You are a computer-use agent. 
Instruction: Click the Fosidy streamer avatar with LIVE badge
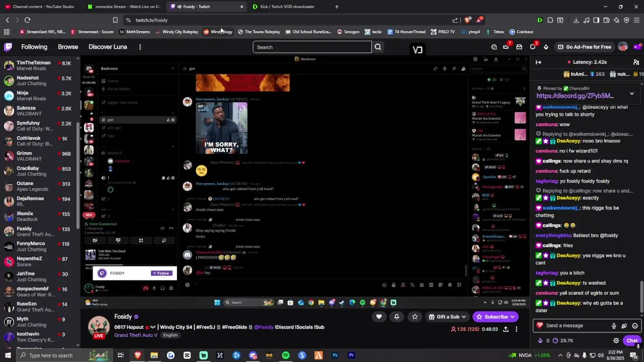click(99, 328)
